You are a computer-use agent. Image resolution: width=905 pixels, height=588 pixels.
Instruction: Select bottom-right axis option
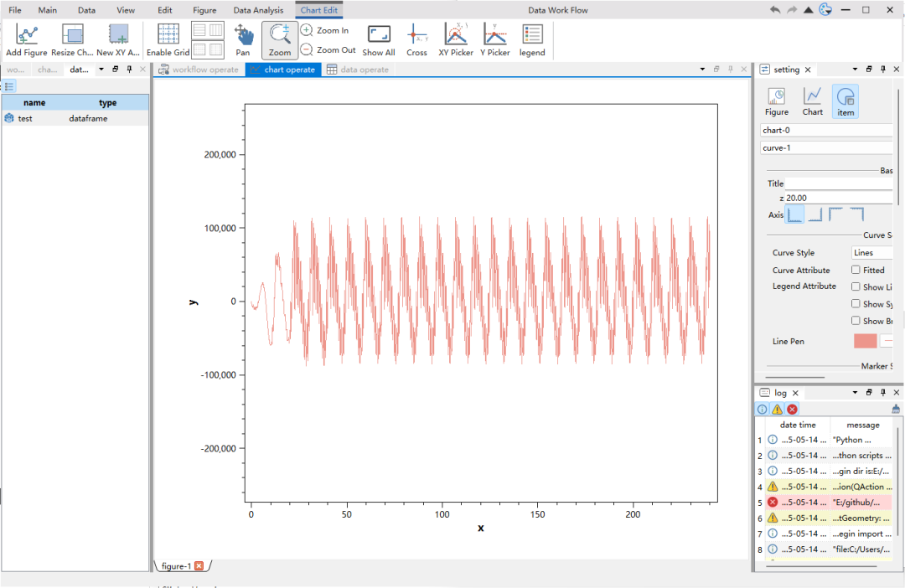point(815,214)
